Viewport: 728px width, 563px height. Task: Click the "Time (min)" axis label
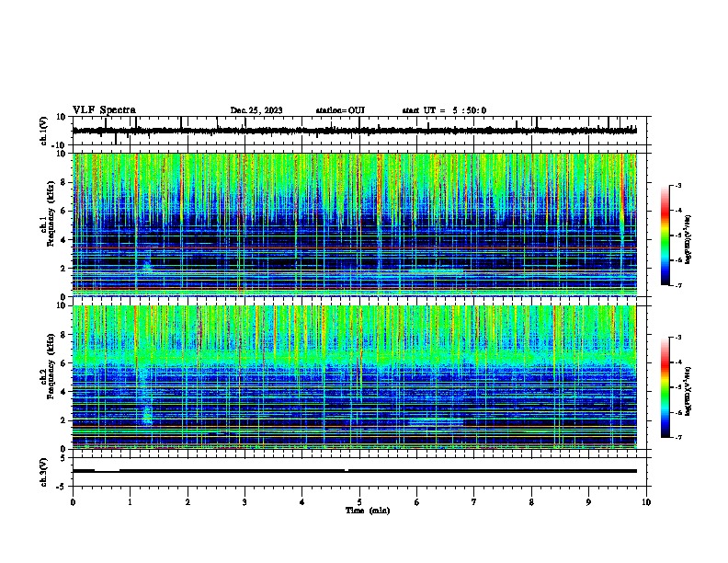pyautogui.click(x=368, y=511)
